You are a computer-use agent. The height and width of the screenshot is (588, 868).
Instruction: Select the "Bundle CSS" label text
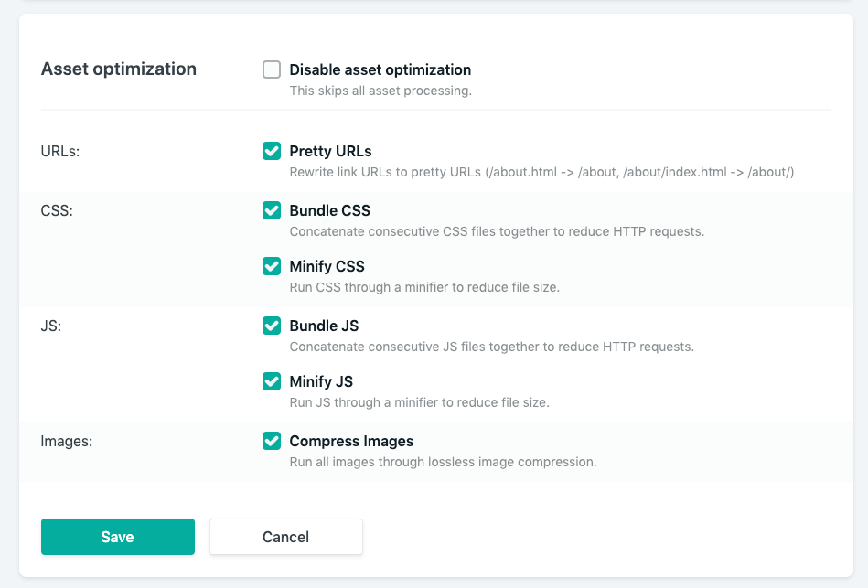329,210
